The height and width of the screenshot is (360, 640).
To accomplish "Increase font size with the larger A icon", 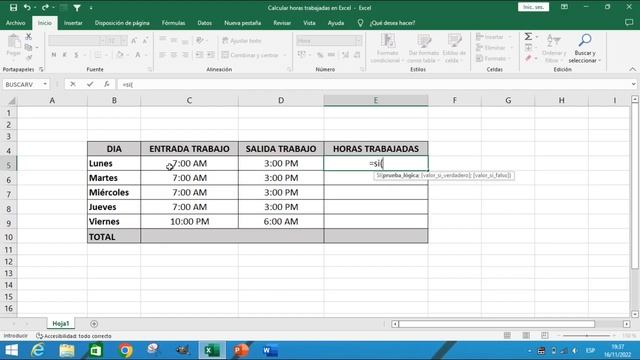I will tap(134, 41).
